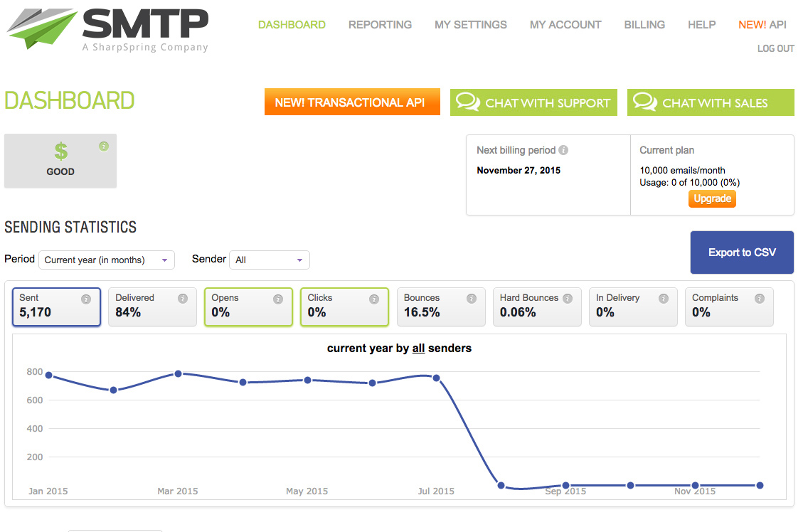Open the Sender dropdown
The width and height of the screenshot is (808, 532).
(x=269, y=260)
